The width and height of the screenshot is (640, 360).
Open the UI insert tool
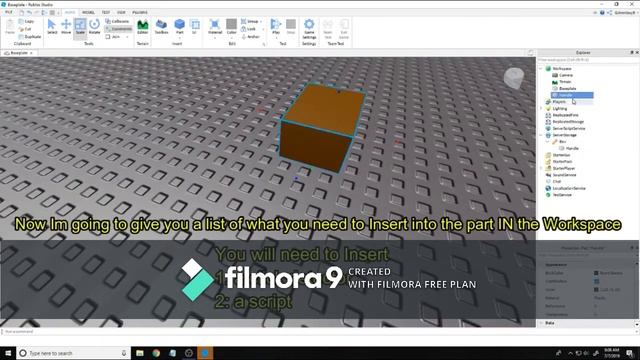coord(195,27)
